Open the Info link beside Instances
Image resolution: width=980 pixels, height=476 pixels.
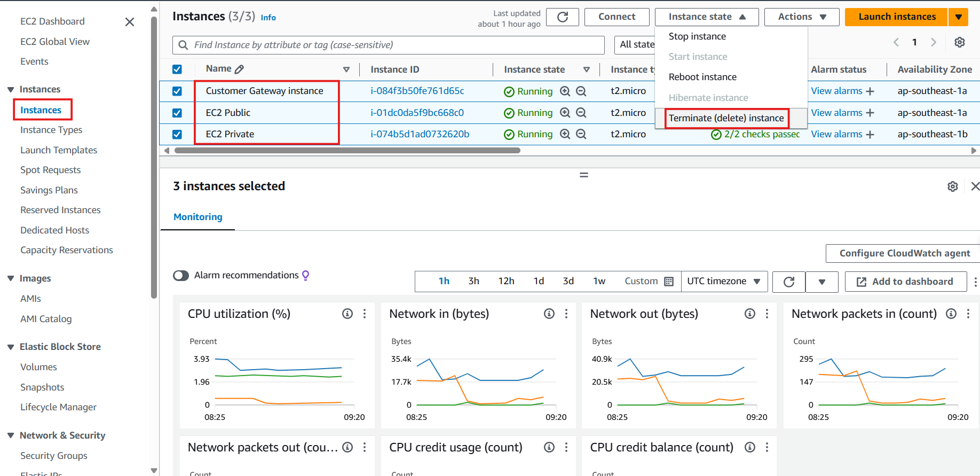pos(268,18)
